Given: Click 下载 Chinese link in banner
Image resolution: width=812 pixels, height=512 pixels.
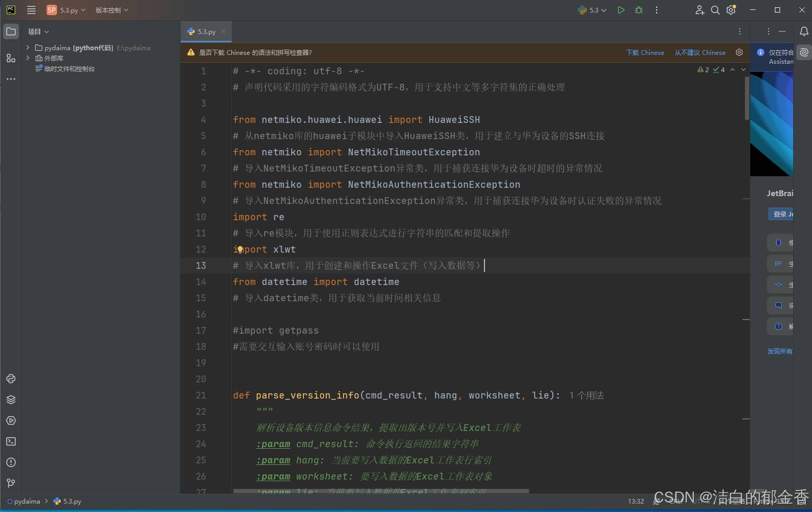Looking at the screenshot, I should coord(645,53).
